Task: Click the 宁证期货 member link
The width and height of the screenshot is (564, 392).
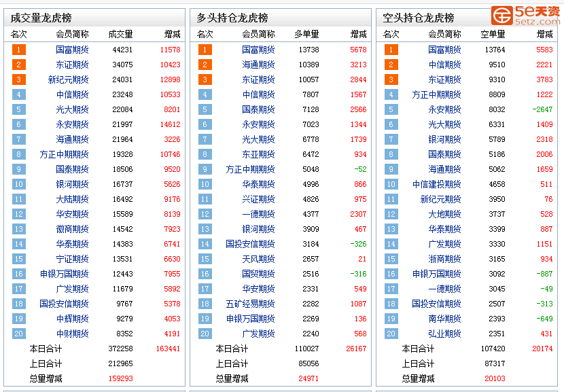Action: 72,259
